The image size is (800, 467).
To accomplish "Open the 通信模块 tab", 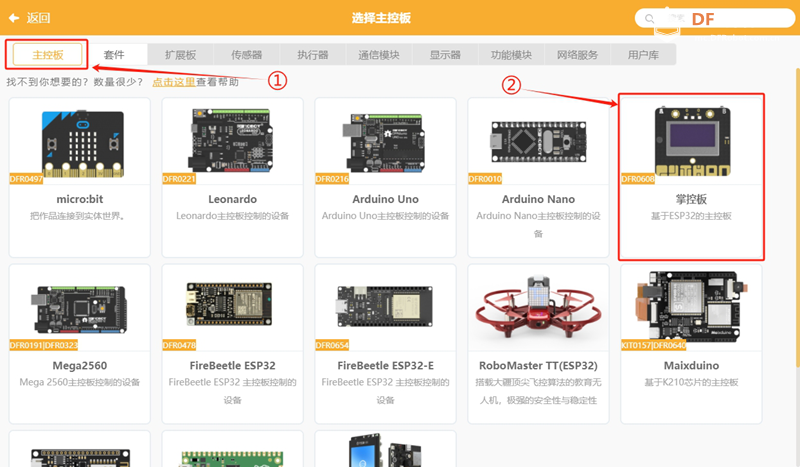I will tap(379, 55).
